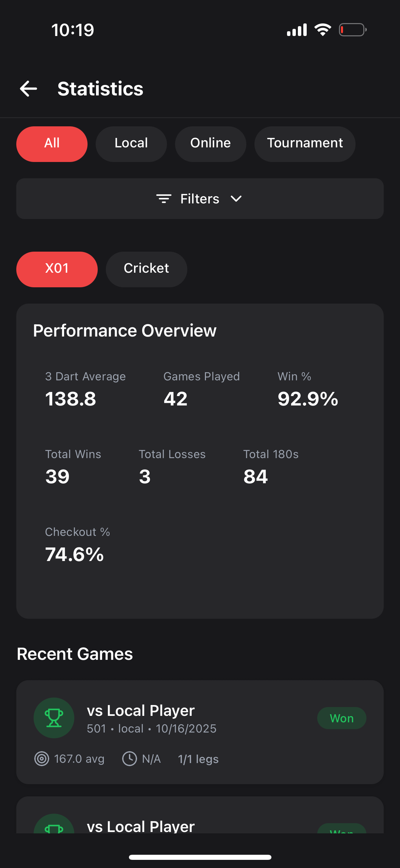Screen dimensions: 400x868
Task: Tap the clock duration icon
Action: pos(129,759)
